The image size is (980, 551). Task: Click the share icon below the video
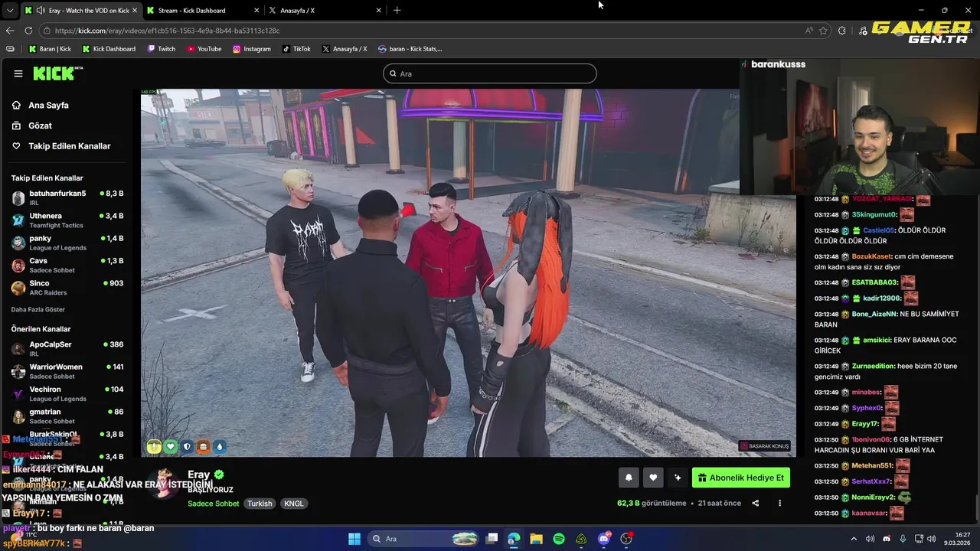(x=756, y=504)
